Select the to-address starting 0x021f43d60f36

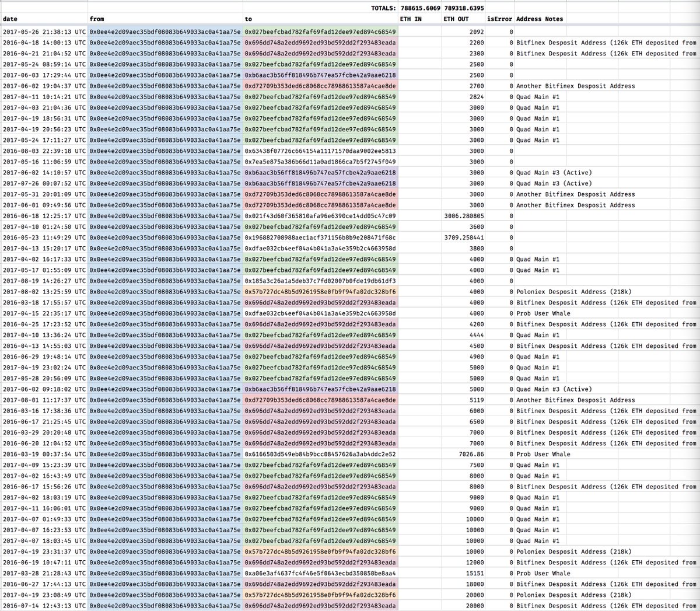click(x=320, y=216)
